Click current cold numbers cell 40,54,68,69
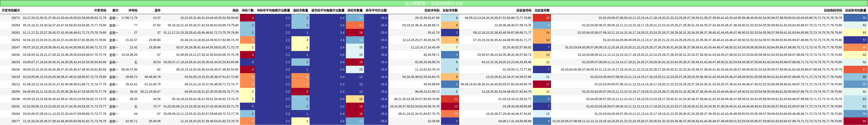 (x=432, y=84)
